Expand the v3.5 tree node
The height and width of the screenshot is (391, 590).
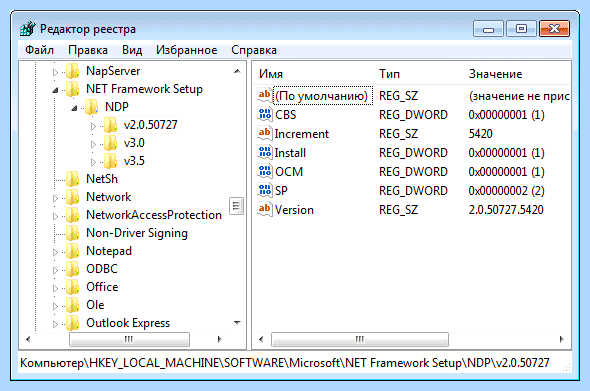coord(93,162)
